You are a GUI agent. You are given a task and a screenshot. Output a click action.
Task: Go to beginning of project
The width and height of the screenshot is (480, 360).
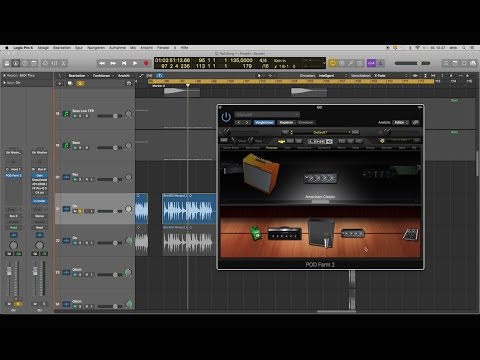point(124,63)
